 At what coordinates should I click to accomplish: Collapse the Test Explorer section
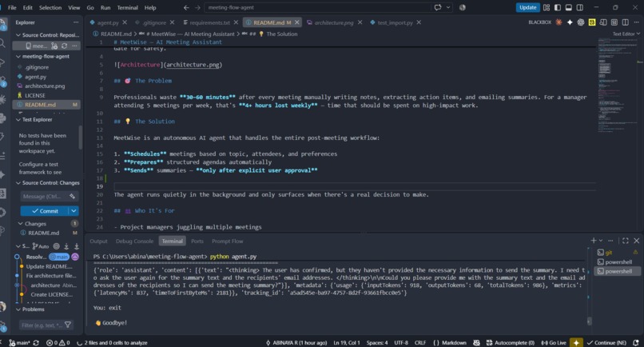(x=18, y=120)
